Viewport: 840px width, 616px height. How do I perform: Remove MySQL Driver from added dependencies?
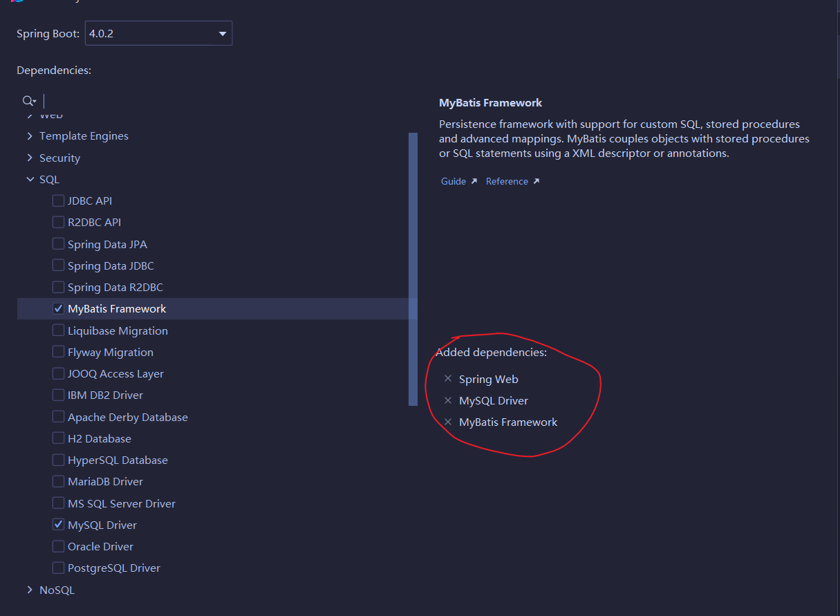click(x=448, y=400)
